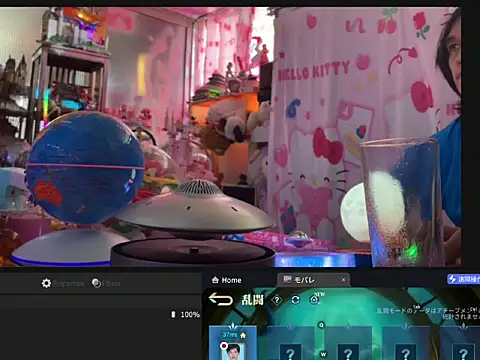Click the webcam preview showing the globe
This screenshot has width=480, height=360.
point(230,137)
